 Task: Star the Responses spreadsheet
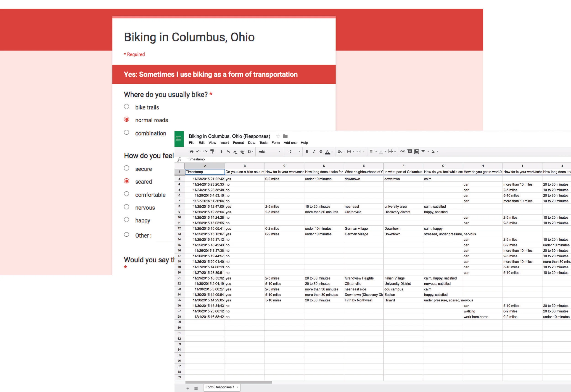pos(278,136)
